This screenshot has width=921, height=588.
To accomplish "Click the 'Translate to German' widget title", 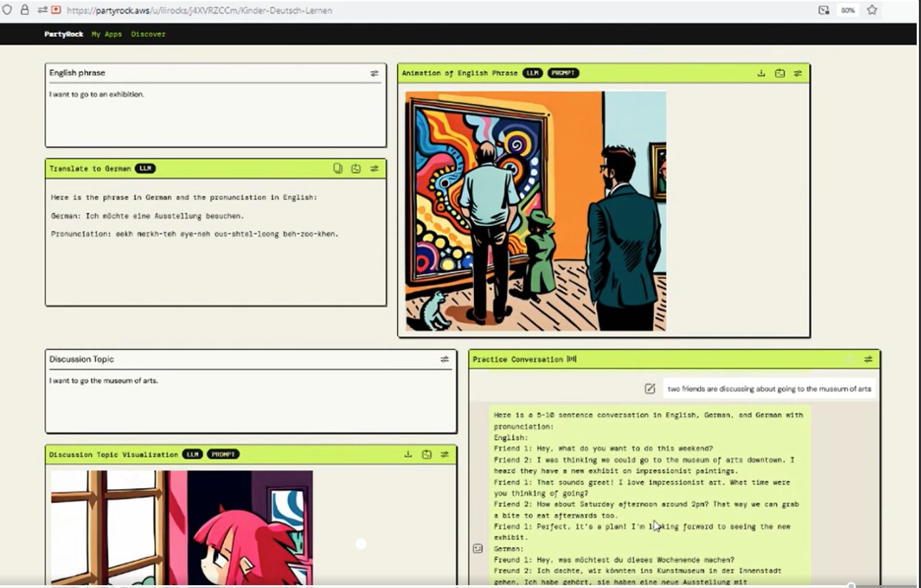I will tap(91, 169).
